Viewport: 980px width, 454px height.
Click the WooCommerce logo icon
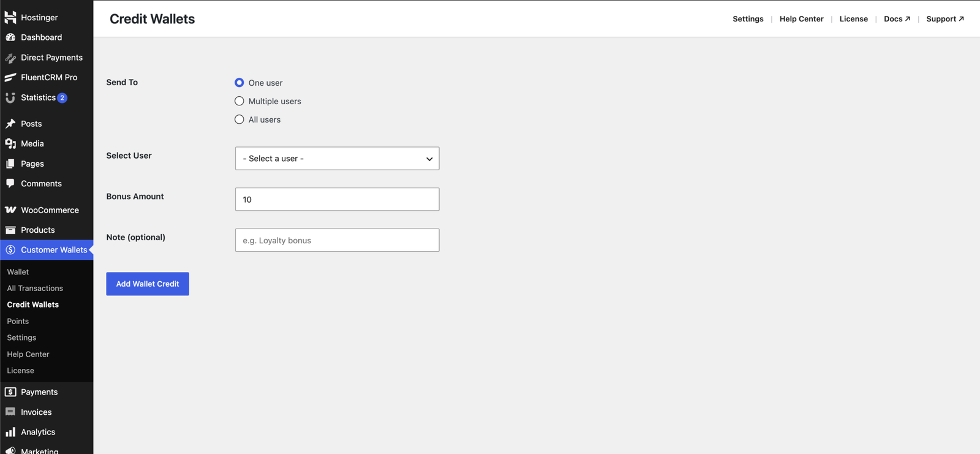coord(10,210)
